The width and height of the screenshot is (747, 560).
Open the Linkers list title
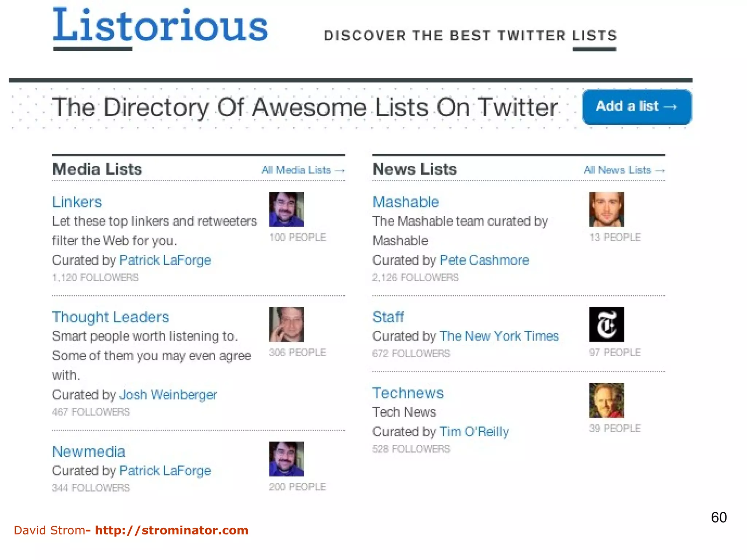pos(77,202)
